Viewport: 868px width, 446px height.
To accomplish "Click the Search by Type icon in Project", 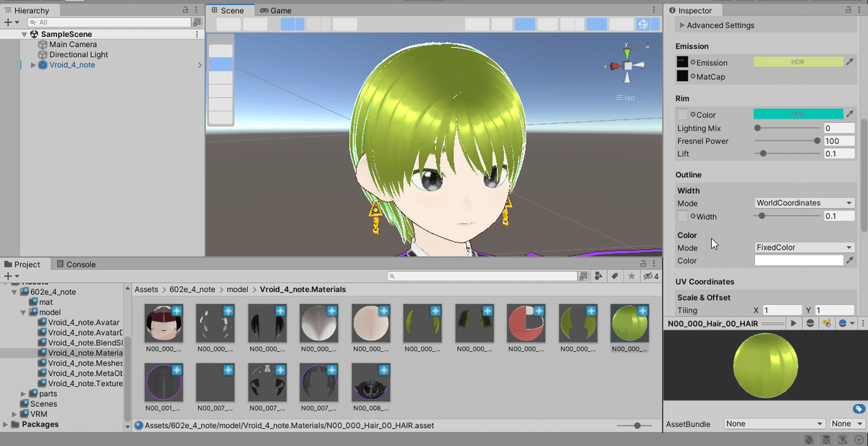I will click(599, 276).
